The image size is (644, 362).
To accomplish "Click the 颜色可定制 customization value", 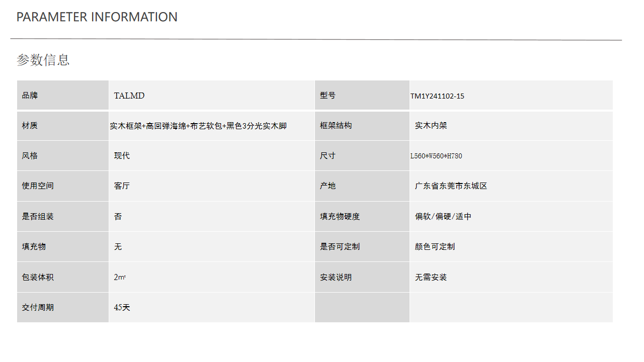I will click(435, 247).
